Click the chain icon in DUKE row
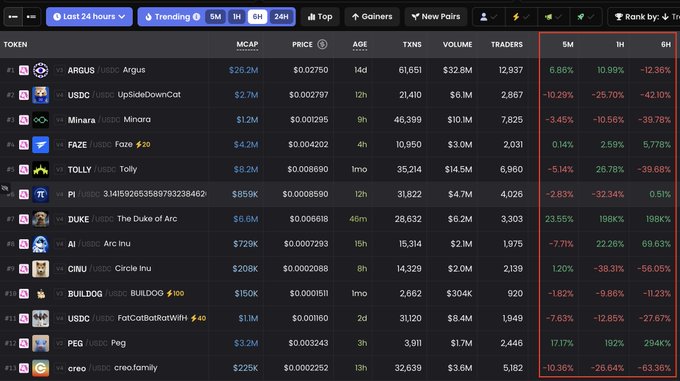The width and height of the screenshot is (680, 381). (x=24, y=219)
